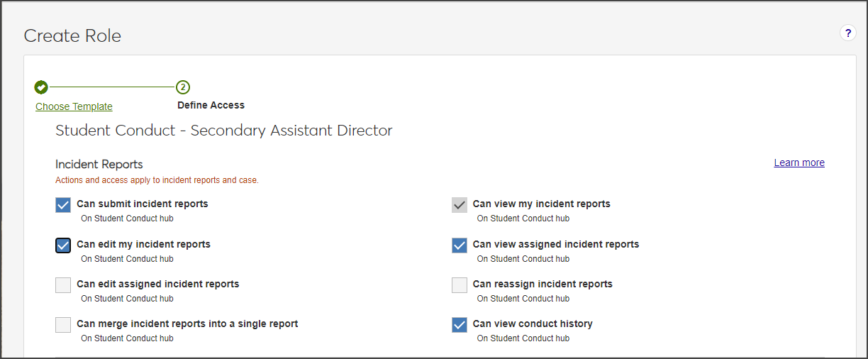This screenshot has width=868, height=359.
Task: Click the green completed step checkmark icon
Action: (x=41, y=87)
